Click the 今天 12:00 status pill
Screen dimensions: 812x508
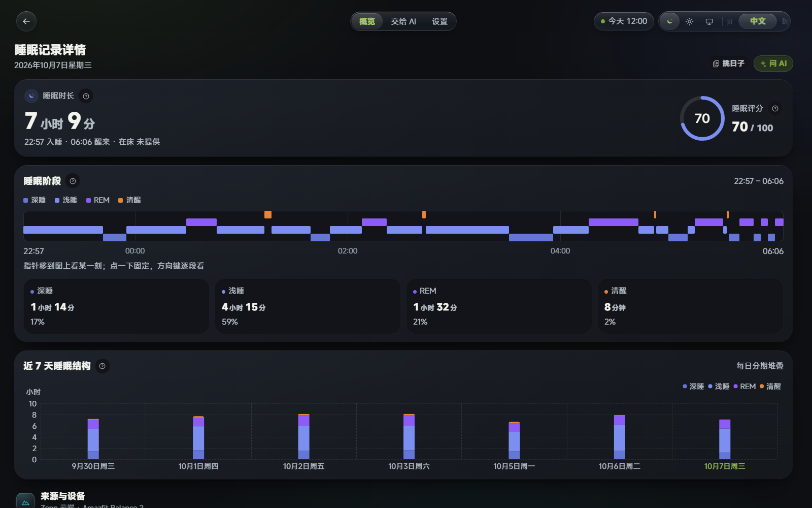[624, 21]
